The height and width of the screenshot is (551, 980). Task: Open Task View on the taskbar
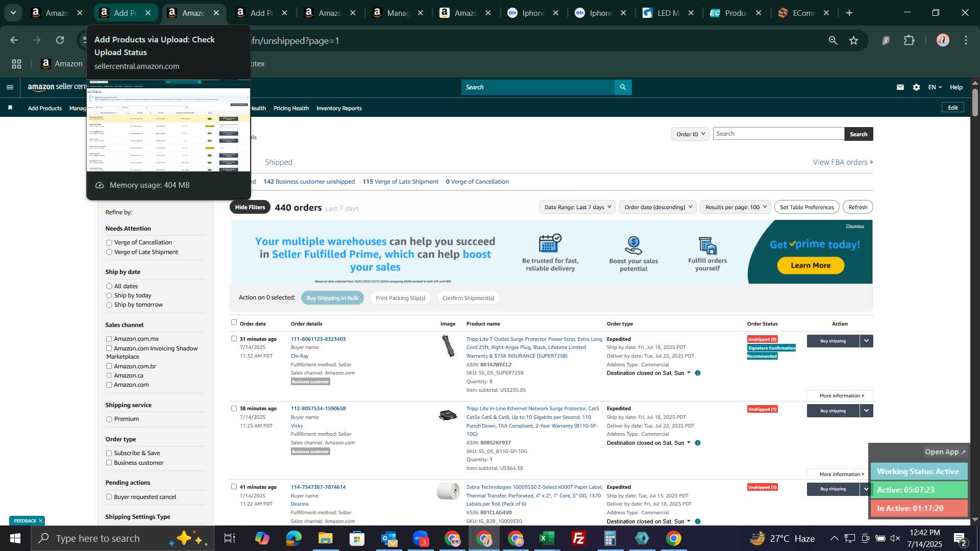[230, 538]
